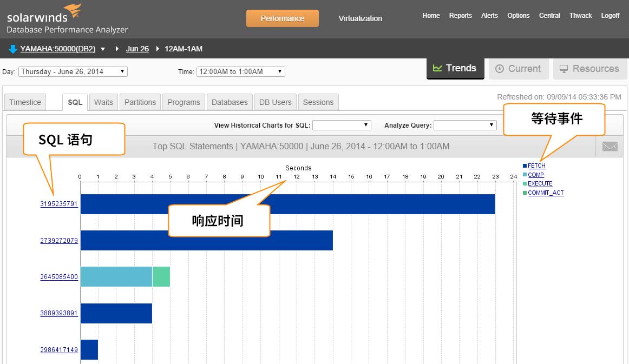Viewport: 629px width, 364px height.
Task: Open the Day date dropdown
Action: coord(73,71)
